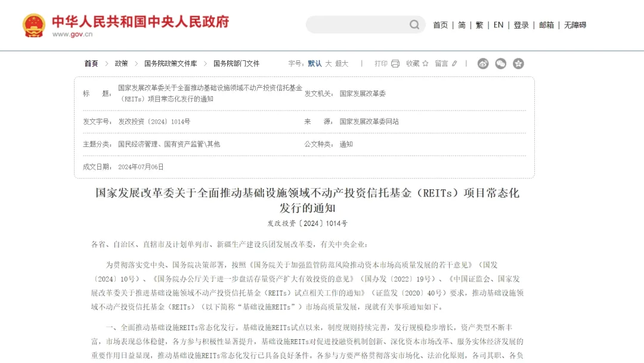
Task: Switch font size to 超大
Action: (x=342, y=63)
